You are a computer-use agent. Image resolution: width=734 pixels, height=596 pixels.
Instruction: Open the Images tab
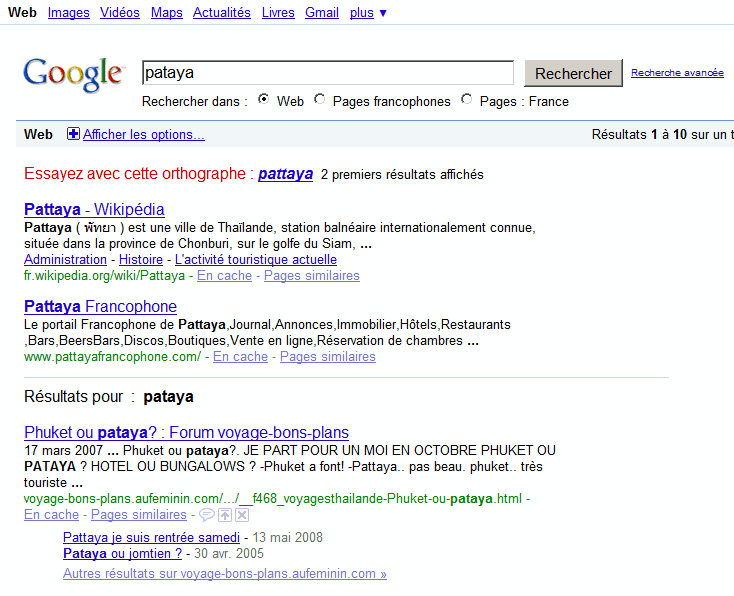point(68,13)
